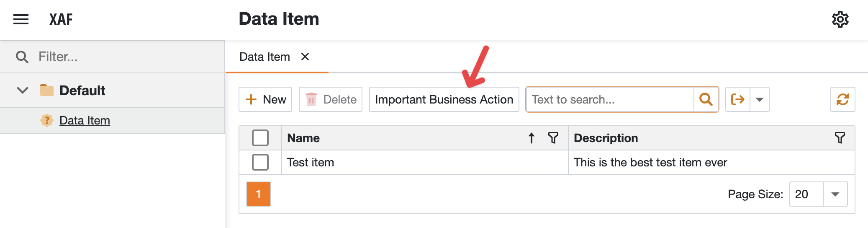Toggle the select-all header checkbox
Screen dimensions: 868x228
[x=260, y=138]
